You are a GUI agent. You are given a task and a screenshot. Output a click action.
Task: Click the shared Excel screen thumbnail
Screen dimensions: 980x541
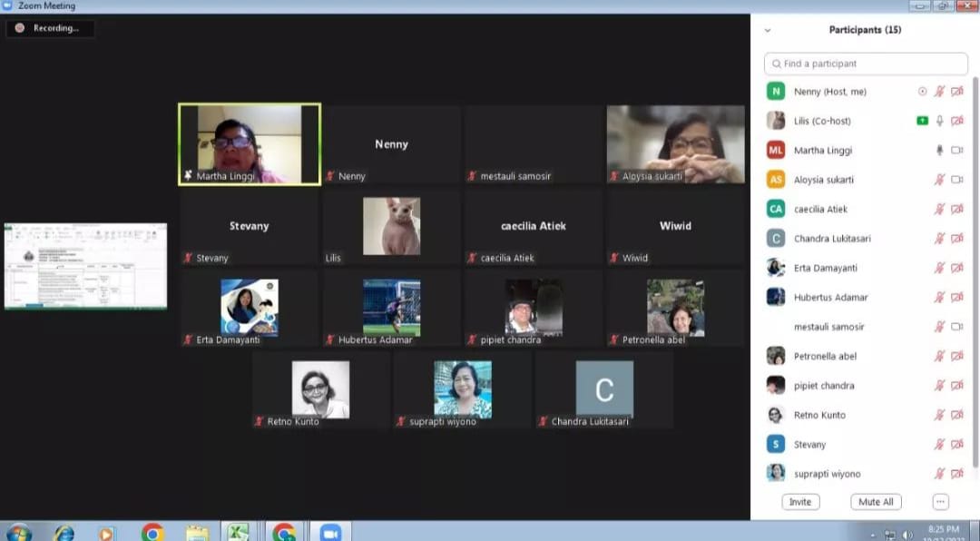tap(85, 266)
